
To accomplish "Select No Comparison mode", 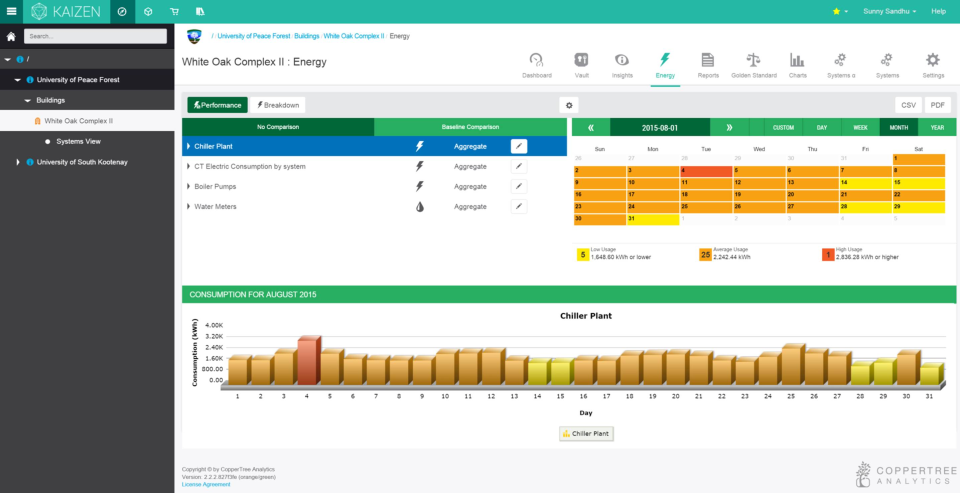I will pyautogui.click(x=278, y=127).
